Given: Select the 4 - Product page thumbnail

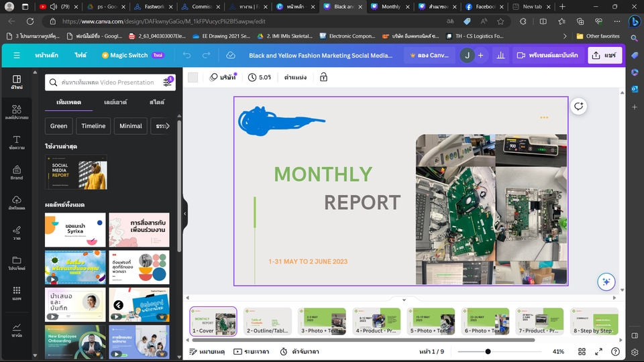Looking at the screenshot, I should pos(376,321).
